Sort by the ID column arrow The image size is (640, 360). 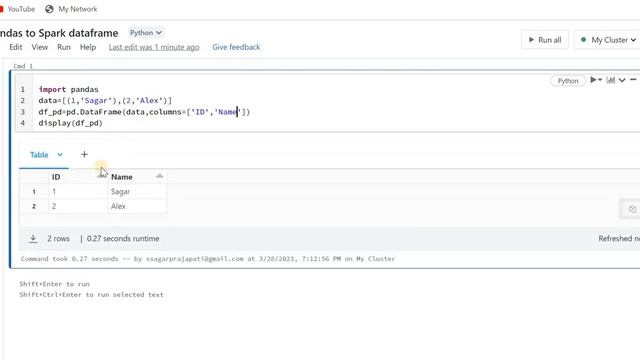click(102, 176)
